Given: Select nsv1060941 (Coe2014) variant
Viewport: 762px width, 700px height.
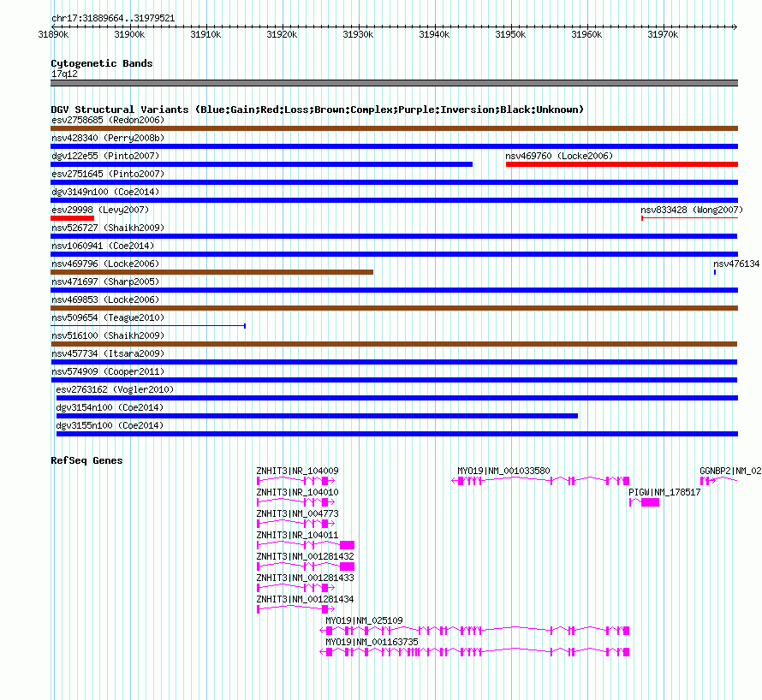Looking at the screenshot, I should pos(394,254).
